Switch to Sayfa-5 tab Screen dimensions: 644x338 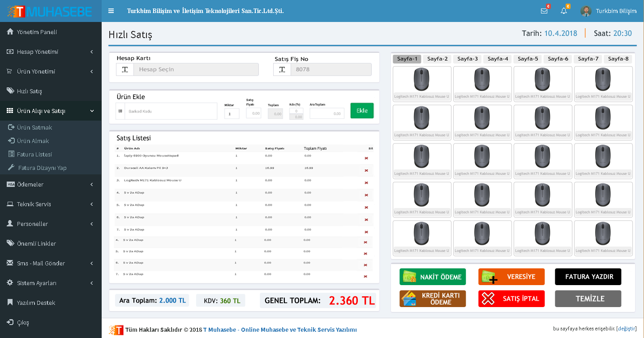pos(528,59)
